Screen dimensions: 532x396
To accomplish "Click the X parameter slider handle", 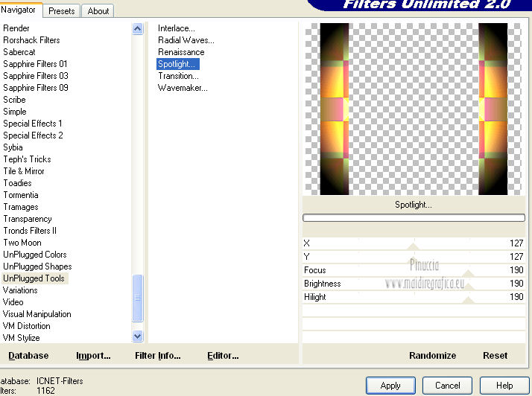I will (414, 246).
